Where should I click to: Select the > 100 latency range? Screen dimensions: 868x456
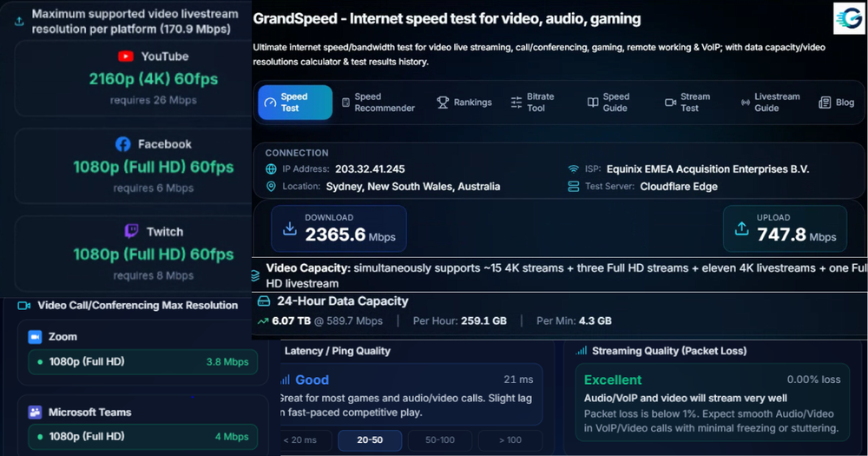(x=510, y=440)
